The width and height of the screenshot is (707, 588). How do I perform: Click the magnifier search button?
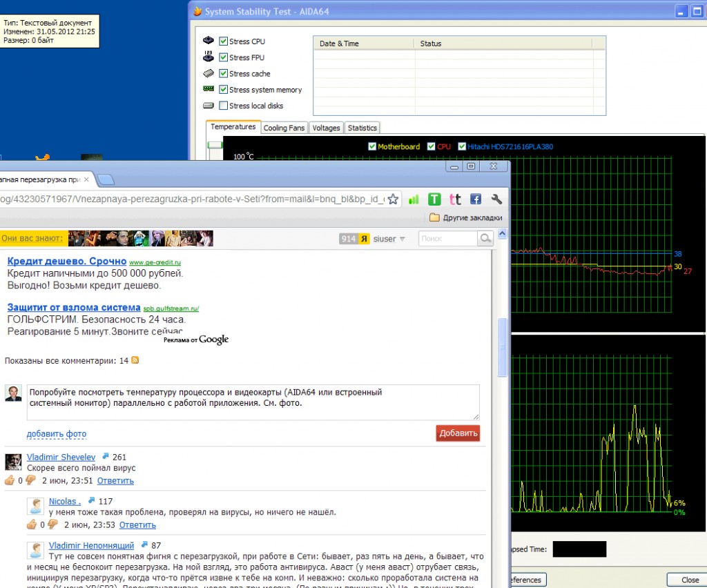click(485, 238)
